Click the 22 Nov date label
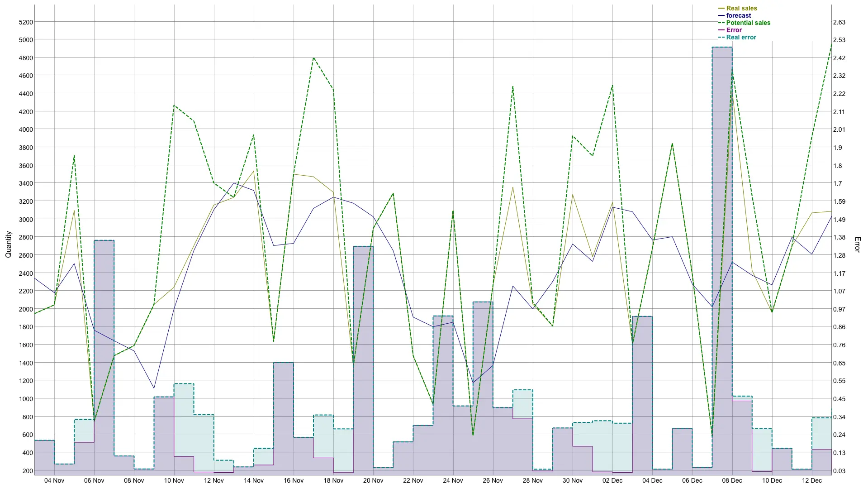868x489 pixels. click(413, 480)
